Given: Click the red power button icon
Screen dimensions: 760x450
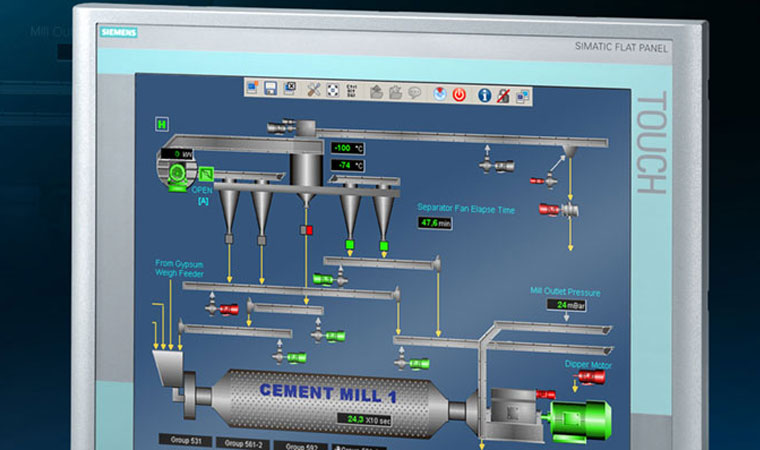Looking at the screenshot, I should pos(459,95).
